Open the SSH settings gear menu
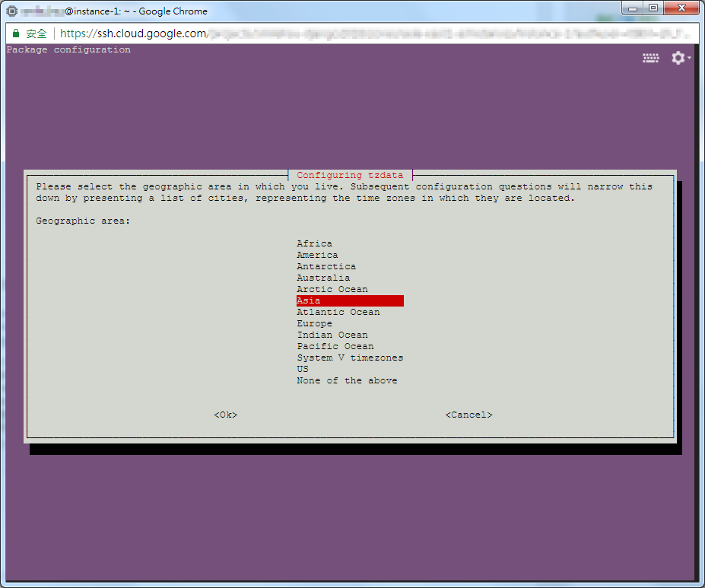 click(679, 58)
